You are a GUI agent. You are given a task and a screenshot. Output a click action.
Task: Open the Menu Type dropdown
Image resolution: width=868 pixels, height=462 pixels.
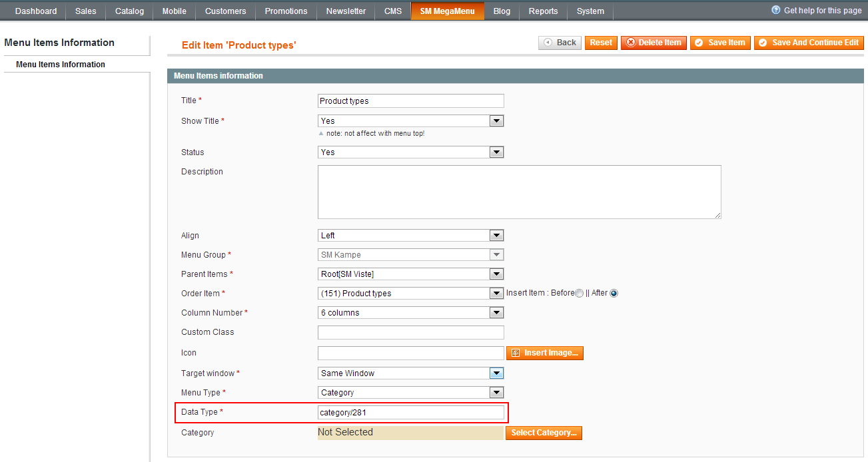click(411, 393)
